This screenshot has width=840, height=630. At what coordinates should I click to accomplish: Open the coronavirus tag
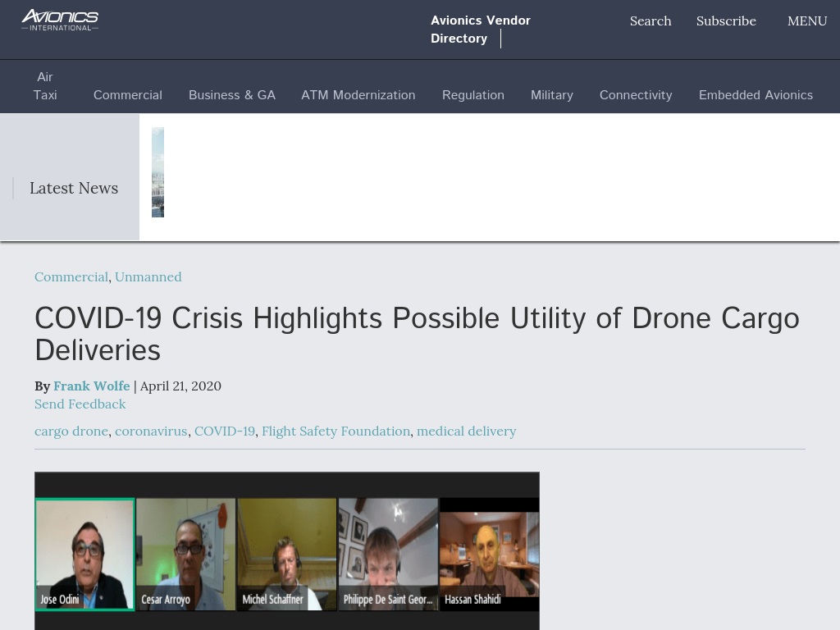151,431
